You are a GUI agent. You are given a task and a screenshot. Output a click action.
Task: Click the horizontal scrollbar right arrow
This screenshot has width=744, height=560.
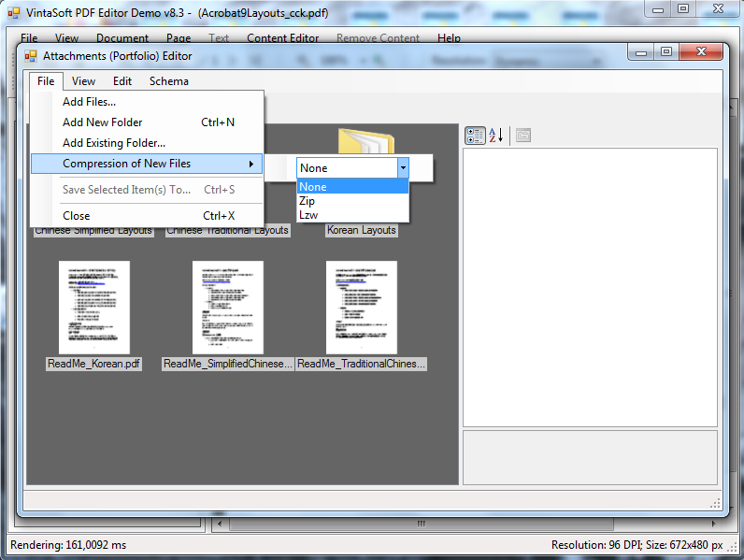coord(714,524)
